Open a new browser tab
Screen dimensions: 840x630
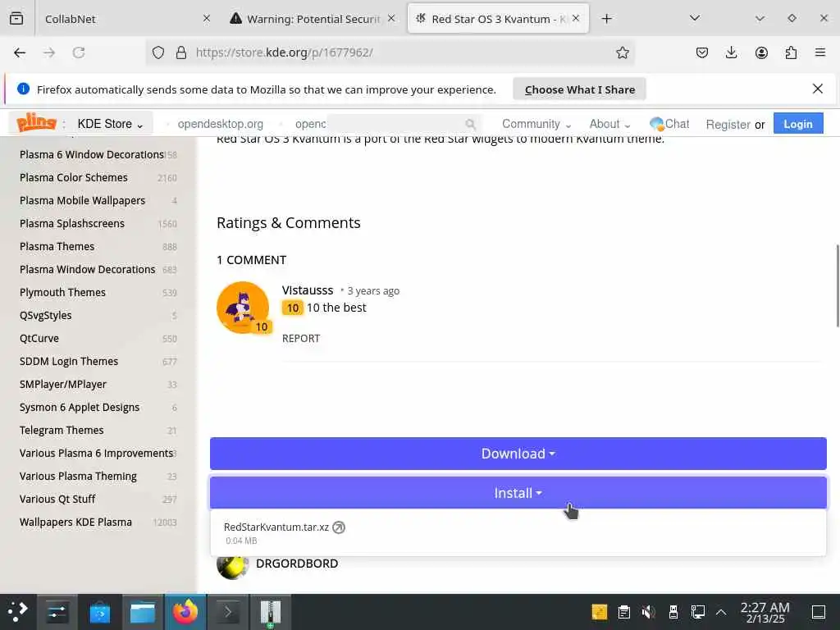pyautogui.click(x=606, y=19)
